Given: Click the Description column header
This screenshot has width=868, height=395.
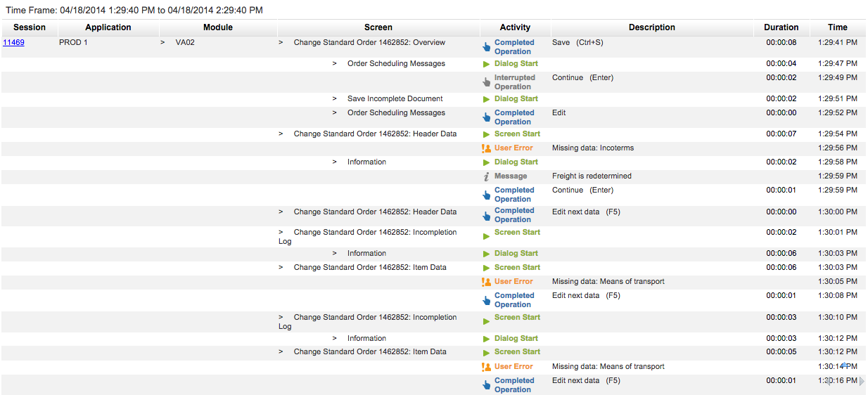Looking at the screenshot, I should pyautogui.click(x=651, y=27).
